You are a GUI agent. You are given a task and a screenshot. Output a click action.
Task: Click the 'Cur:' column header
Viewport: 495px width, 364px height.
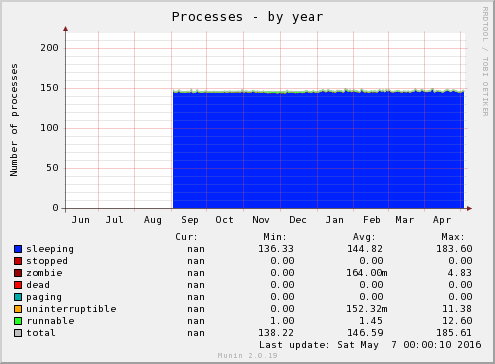[187, 237]
